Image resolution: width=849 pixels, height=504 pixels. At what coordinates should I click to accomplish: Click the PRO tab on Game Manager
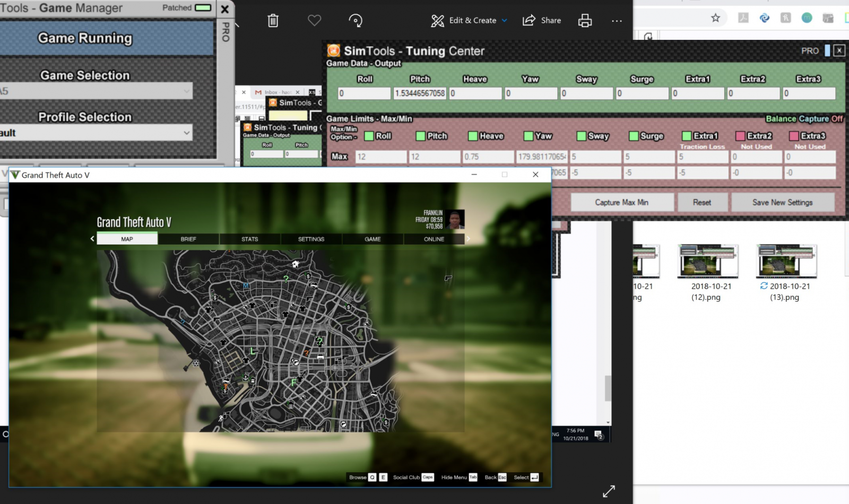point(226,32)
